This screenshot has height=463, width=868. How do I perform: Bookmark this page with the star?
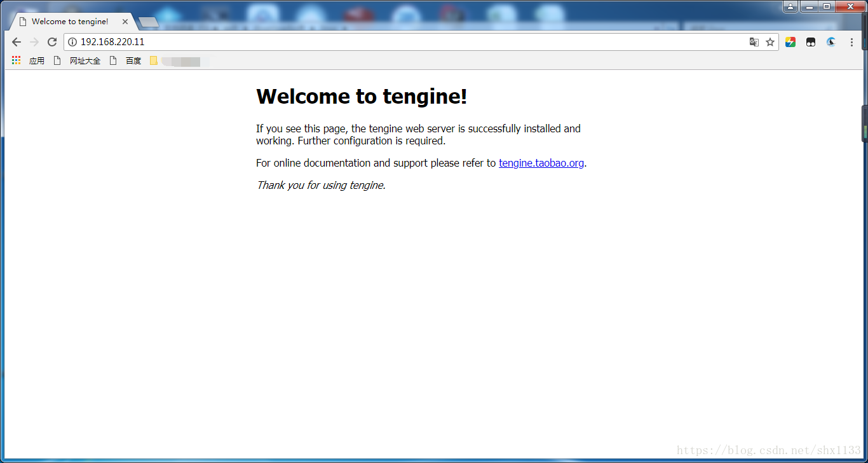coord(770,42)
